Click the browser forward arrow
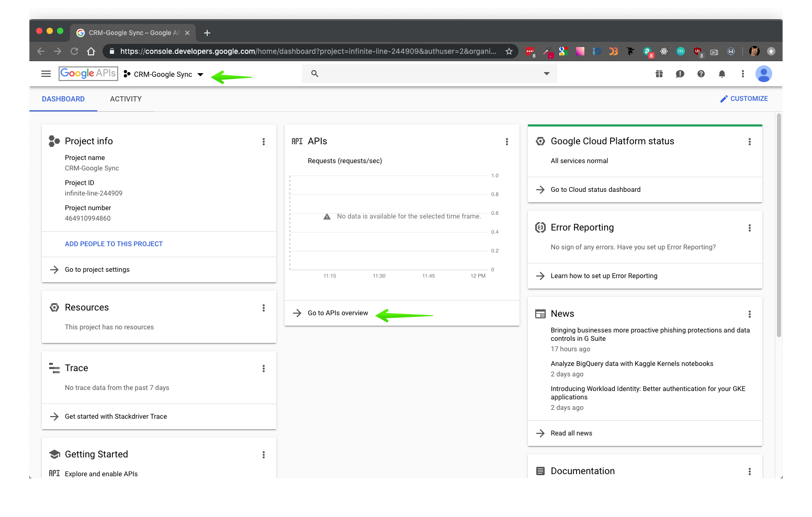Image resolution: width=812 pixels, height=517 pixels. [x=58, y=51]
